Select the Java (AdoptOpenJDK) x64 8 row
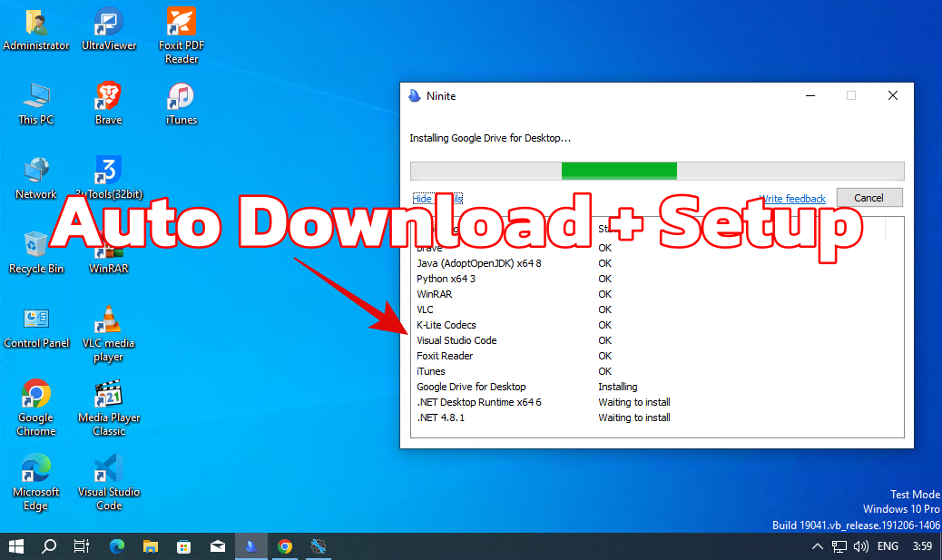The width and height of the screenshot is (942, 560). click(x=657, y=263)
